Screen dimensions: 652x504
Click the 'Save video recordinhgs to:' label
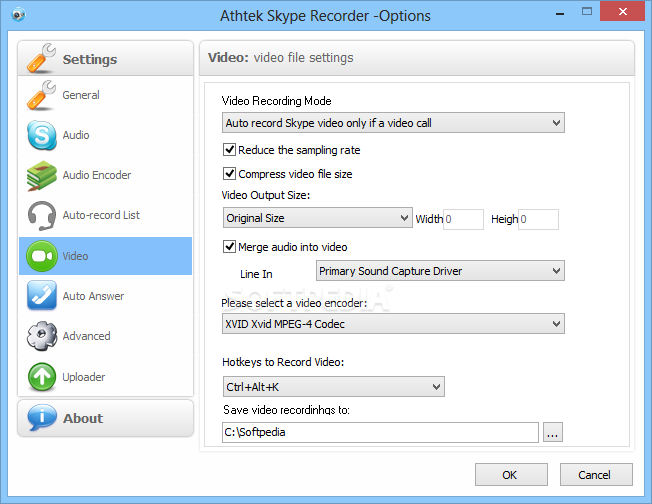pyautogui.click(x=286, y=410)
